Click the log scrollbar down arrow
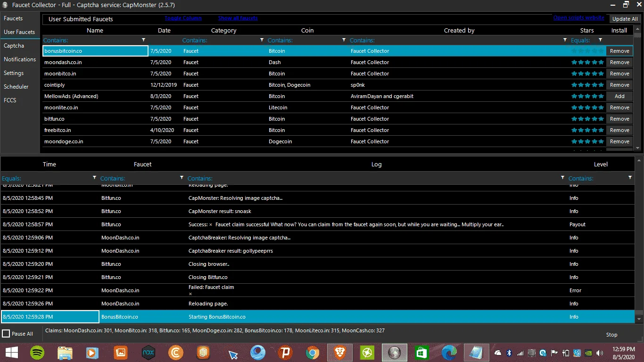The width and height of the screenshot is (644, 362). coord(639,319)
